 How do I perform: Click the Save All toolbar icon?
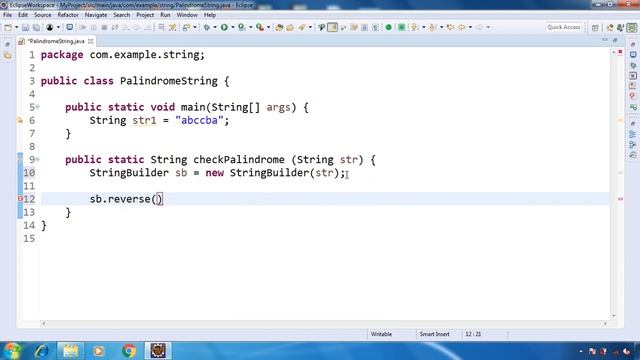[36, 27]
